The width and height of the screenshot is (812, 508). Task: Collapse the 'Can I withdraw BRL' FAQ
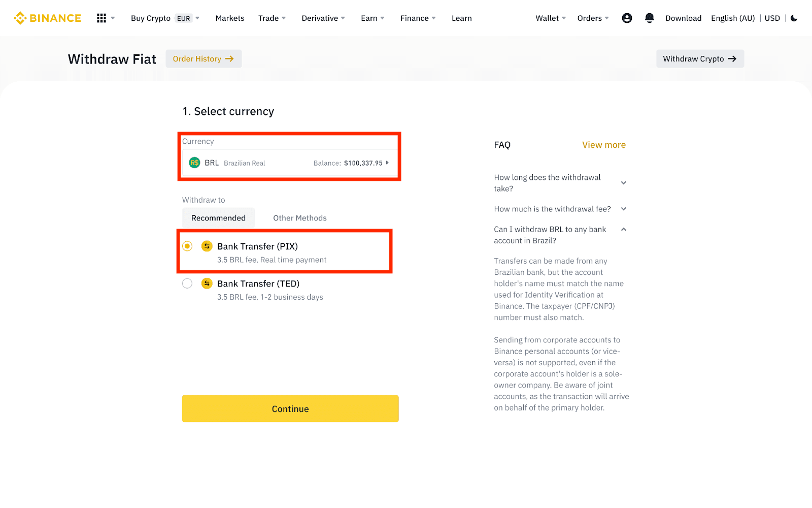click(x=624, y=230)
